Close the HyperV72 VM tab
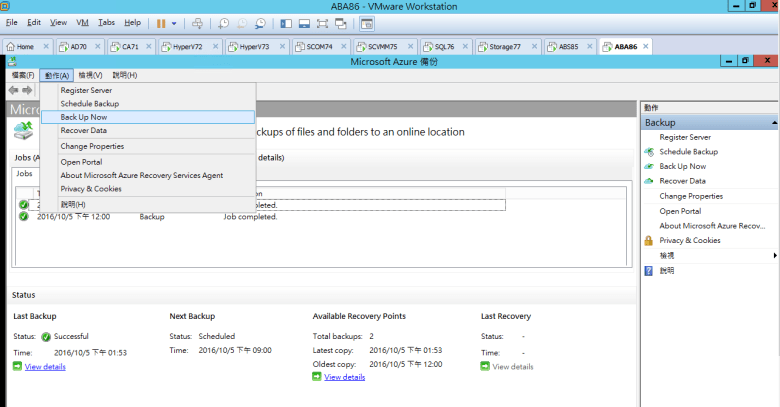This screenshot has height=407, width=780. [217, 46]
